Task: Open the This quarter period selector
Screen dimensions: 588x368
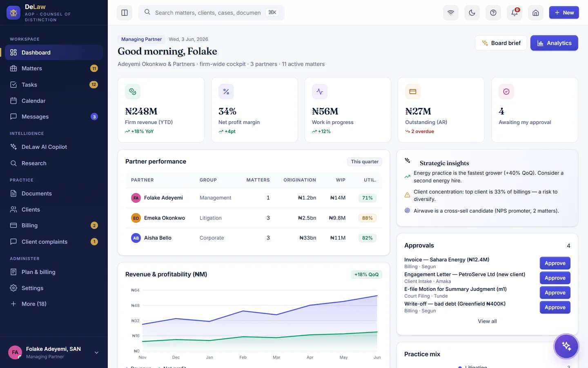Action: (365, 162)
